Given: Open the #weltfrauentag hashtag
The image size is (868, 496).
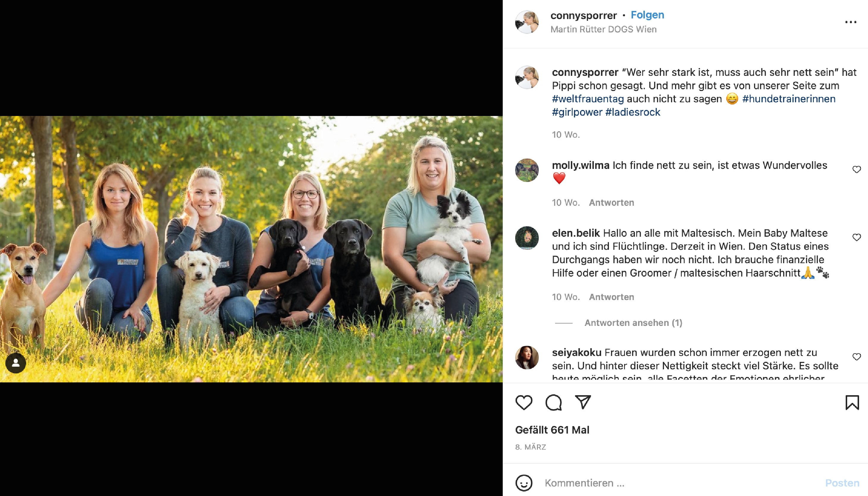Looking at the screenshot, I should tap(588, 99).
